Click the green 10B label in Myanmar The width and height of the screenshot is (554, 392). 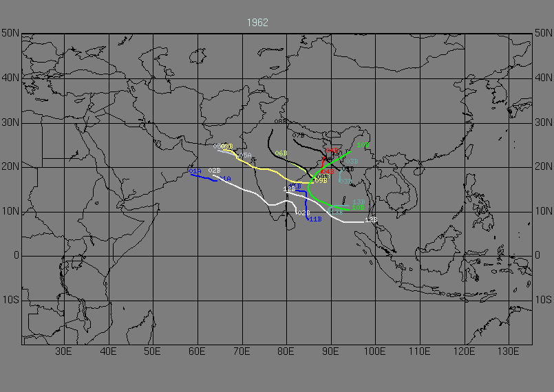(x=363, y=145)
